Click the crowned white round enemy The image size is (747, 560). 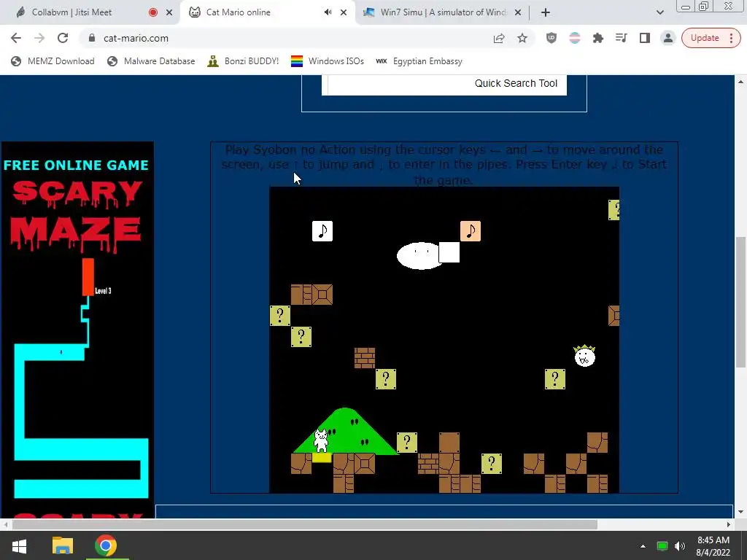[584, 356]
